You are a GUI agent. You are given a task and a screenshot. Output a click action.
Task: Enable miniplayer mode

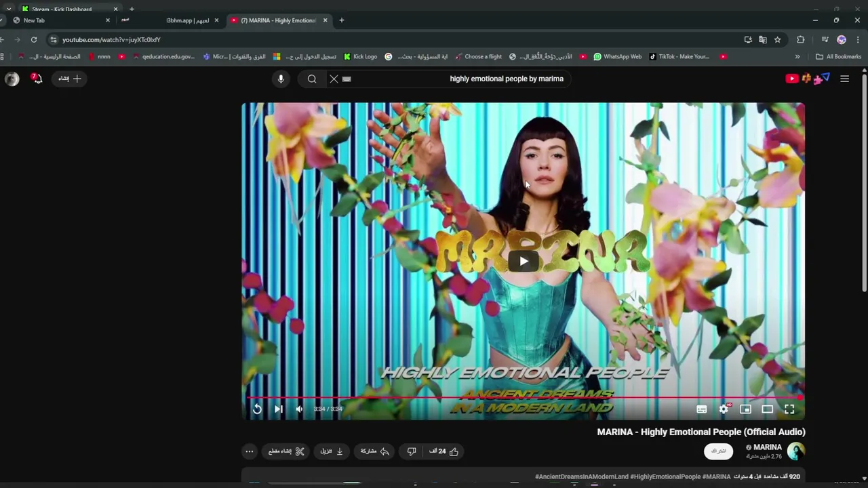[745, 409]
